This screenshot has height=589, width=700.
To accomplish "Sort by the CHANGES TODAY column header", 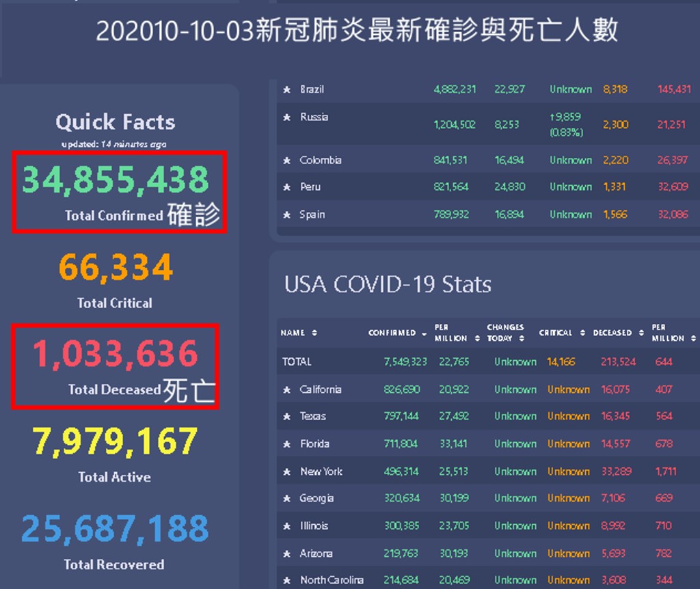I will point(506,333).
